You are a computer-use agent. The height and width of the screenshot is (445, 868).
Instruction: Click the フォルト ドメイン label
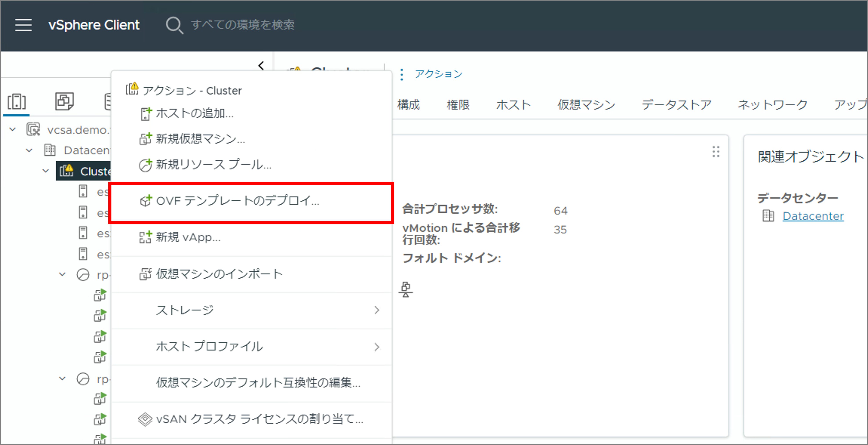pyautogui.click(x=452, y=258)
